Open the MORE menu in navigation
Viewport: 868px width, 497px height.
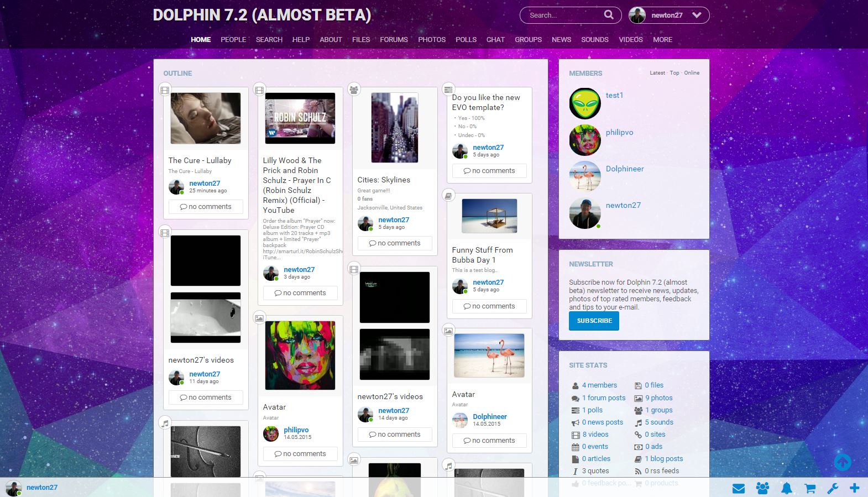click(662, 40)
